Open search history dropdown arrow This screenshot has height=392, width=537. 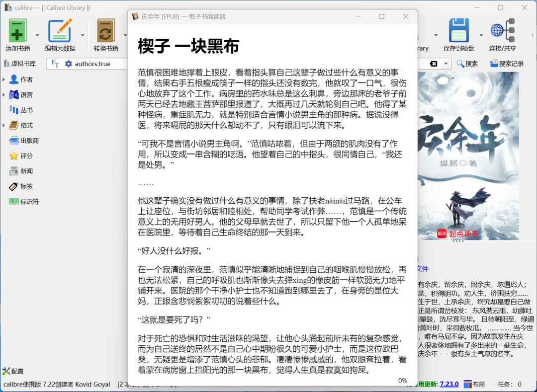click(446, 64)
